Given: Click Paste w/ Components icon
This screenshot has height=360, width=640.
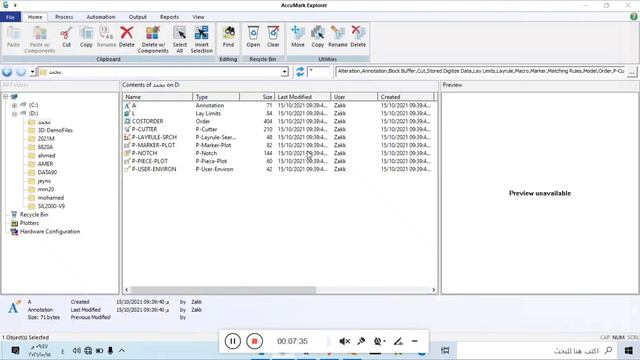Looking at the screenshot, I should tap(40, 33).
